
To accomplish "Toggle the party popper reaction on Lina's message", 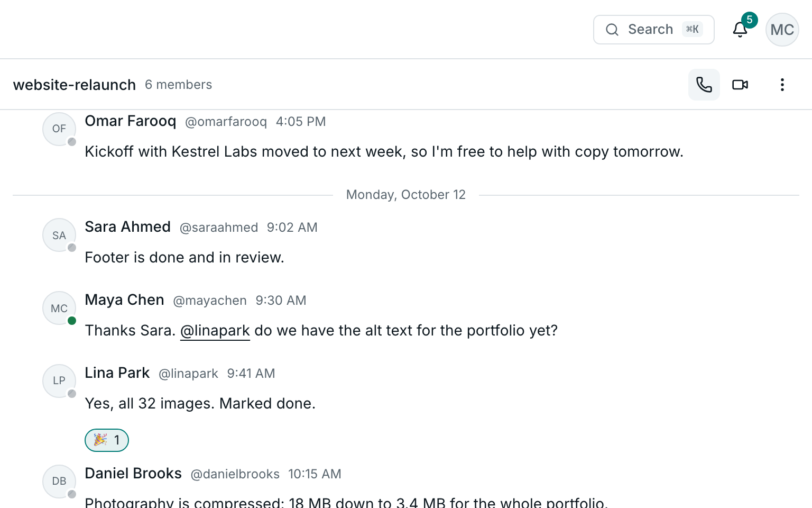I will click(107, 440).
